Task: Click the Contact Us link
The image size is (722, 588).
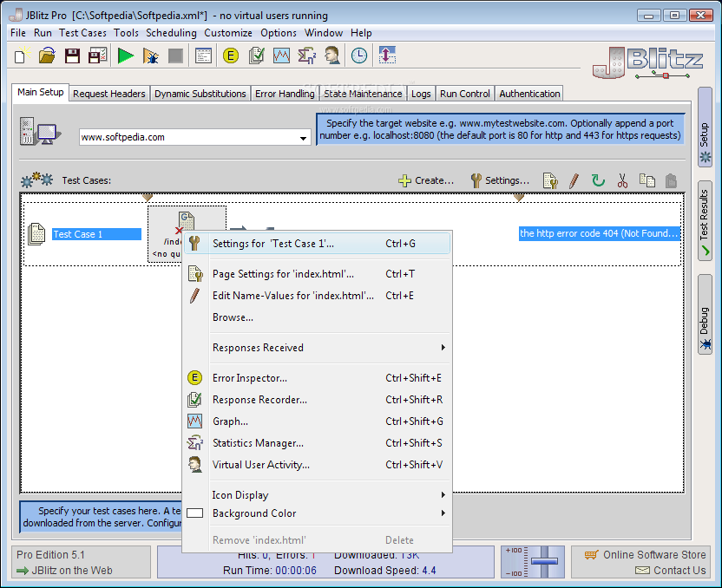Action: point(671,571)
